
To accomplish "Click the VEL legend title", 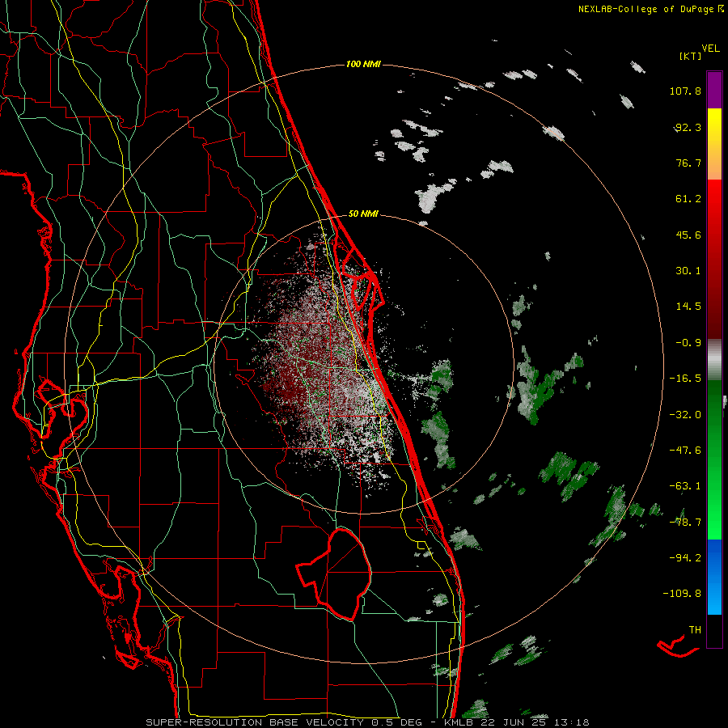I will (x=710, y=49).
